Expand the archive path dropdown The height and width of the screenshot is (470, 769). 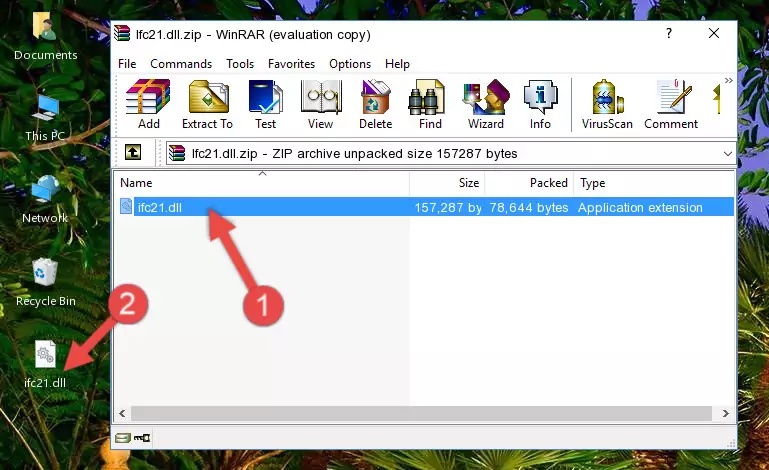click(727, 154)
